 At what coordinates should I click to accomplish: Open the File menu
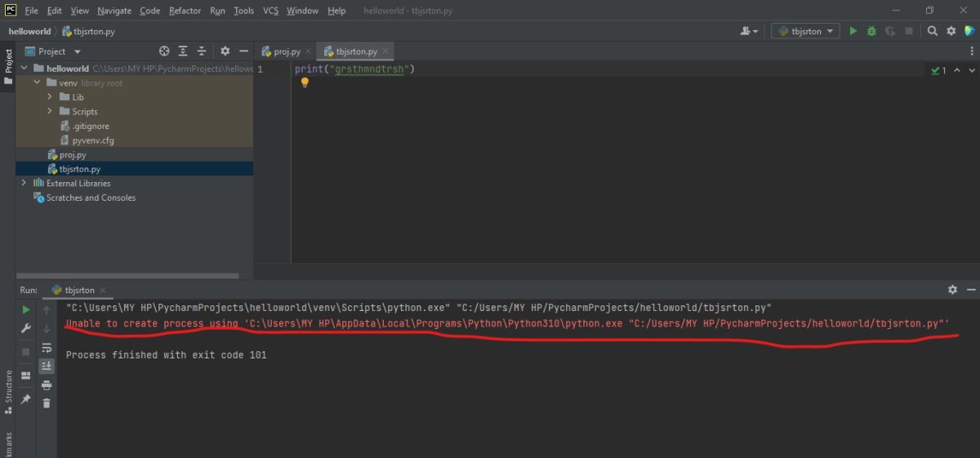coord(31,11)
